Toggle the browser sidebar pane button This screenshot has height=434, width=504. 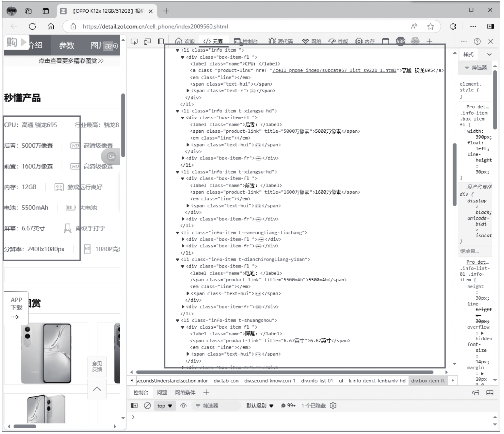(491, 27)
